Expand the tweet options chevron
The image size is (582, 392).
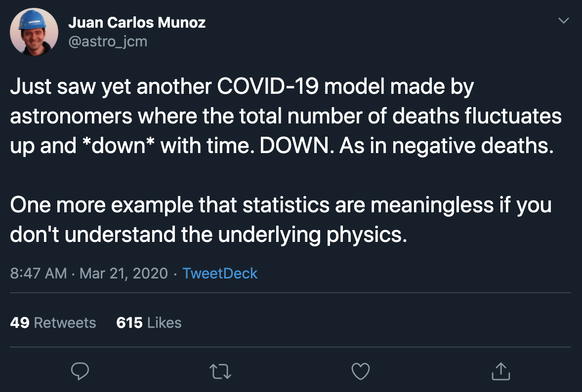(x=563, y=21)
